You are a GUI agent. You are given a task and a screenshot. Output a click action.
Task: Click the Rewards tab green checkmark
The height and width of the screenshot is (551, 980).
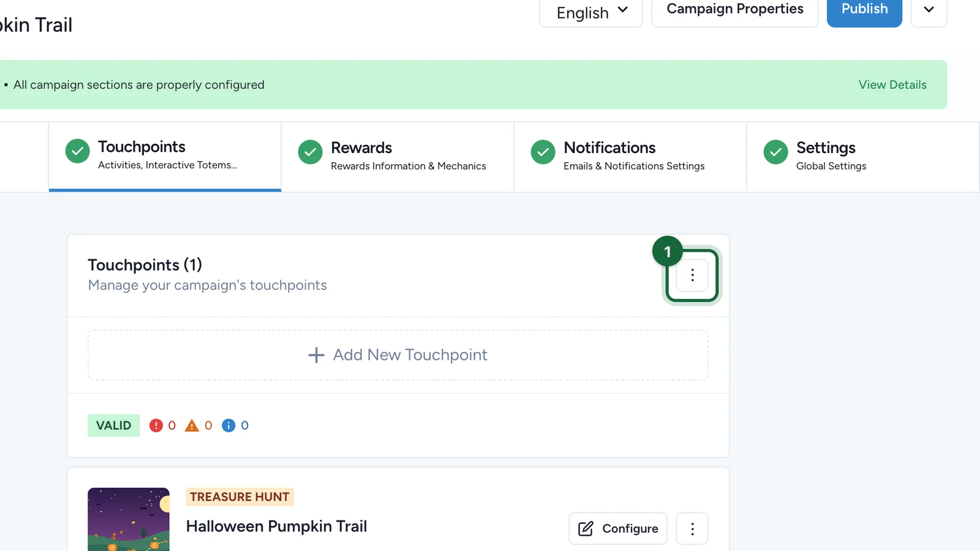coord(310,152)
